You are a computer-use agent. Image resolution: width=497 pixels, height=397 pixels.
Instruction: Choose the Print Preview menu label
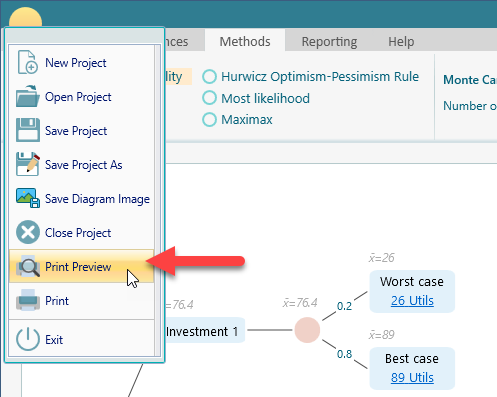[x=78, y=267]
